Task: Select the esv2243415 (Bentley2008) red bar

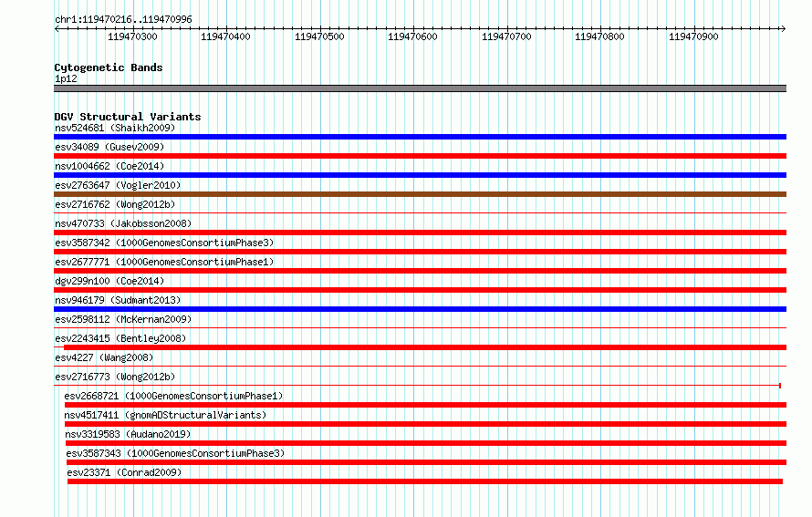Action: 424,347
